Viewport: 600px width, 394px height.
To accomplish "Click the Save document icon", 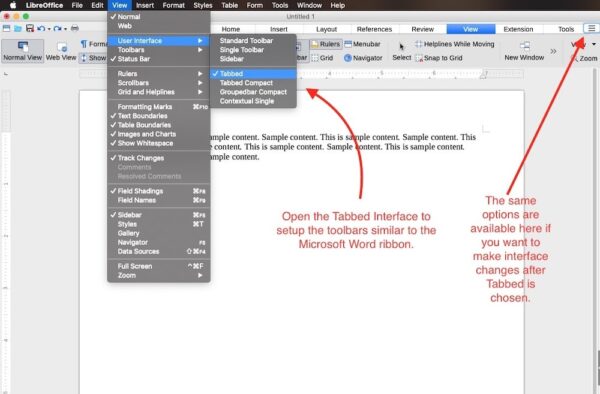I will 29,28.
